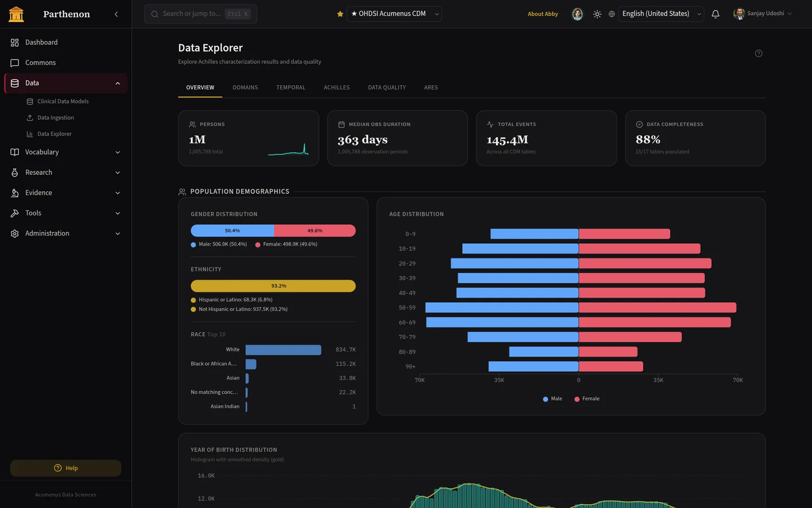Click the Help button
This screenshot has height=508, width=812.
(66, 468)
